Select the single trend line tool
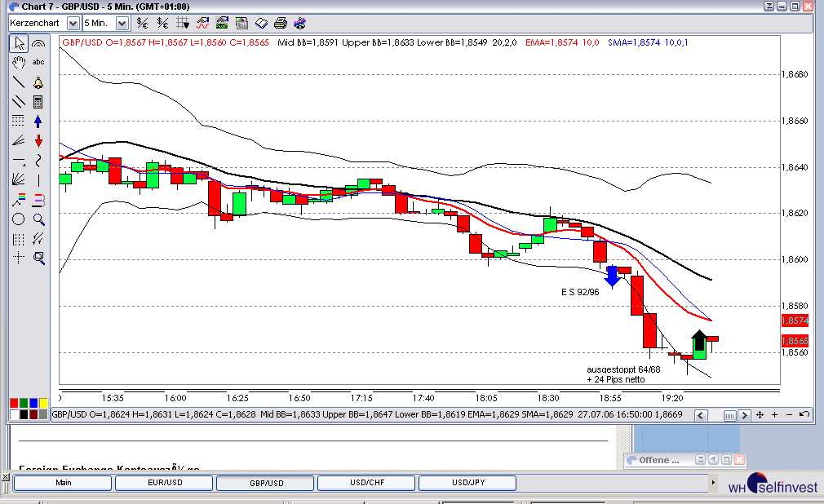 (19, 82)
